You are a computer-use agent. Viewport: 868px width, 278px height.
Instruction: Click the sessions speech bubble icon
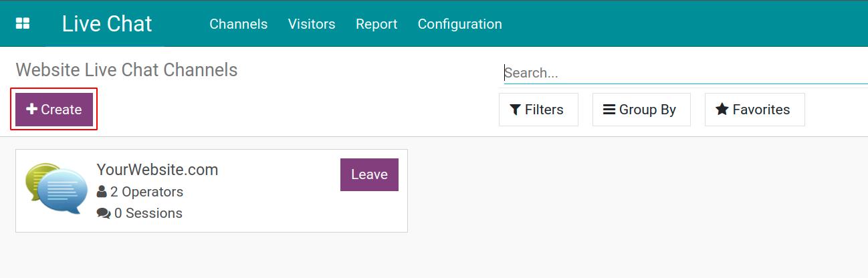click(x=104, y=213)
